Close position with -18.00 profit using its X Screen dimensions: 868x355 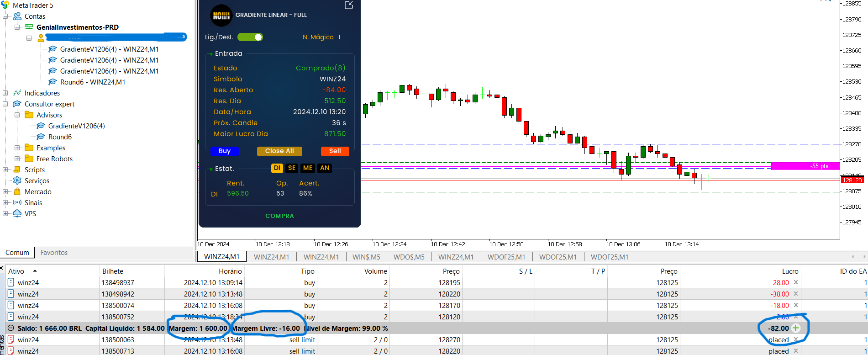click(x=796, y=305)
